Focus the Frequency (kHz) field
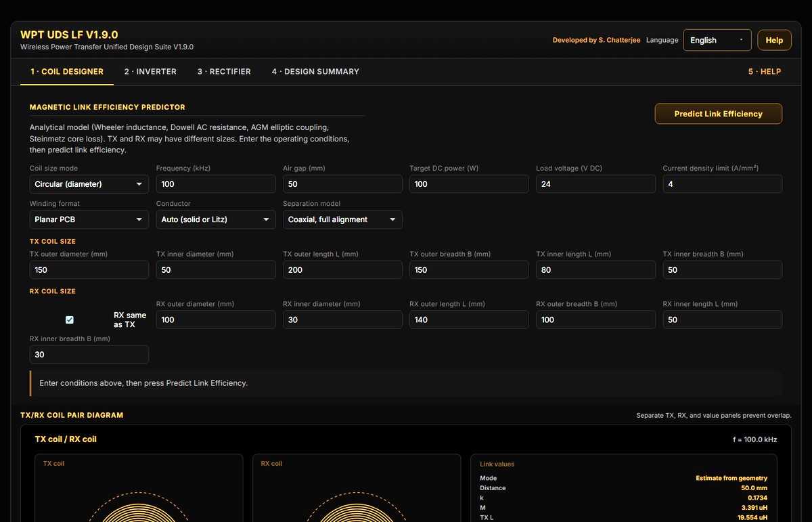 [216, 184]
